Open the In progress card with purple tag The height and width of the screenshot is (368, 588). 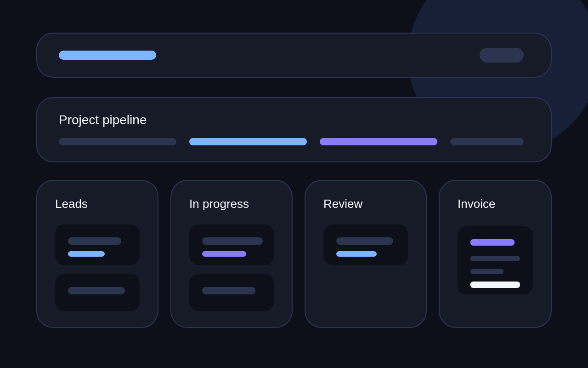click(x=232, y=245)
